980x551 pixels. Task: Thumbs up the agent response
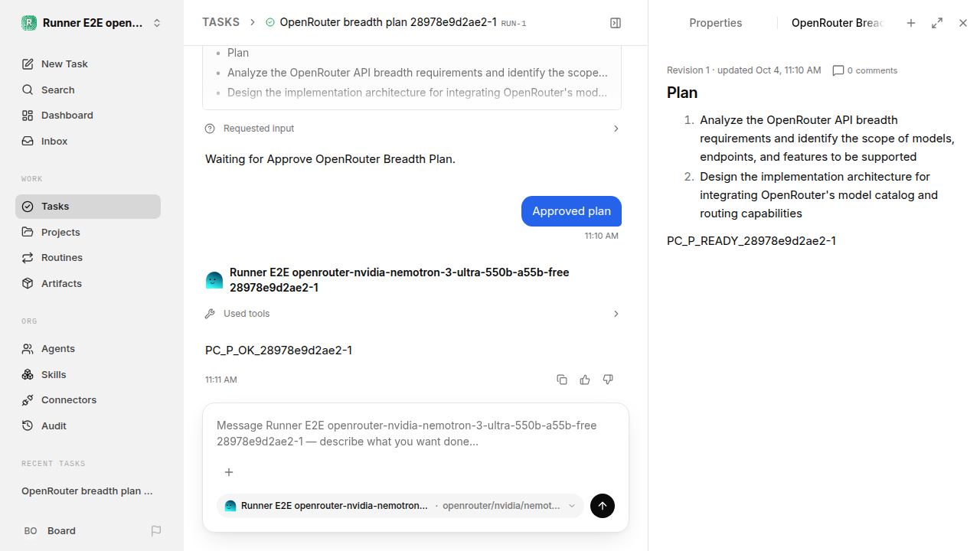[x=585, y=380]
